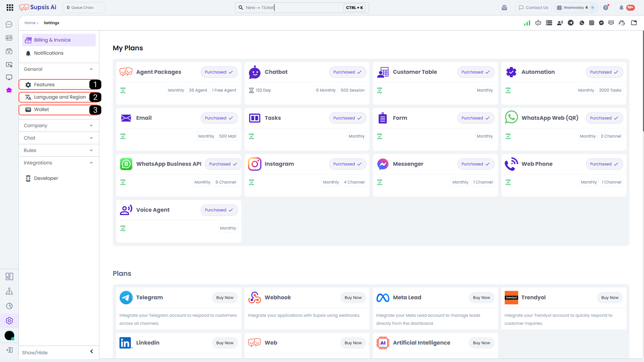Image resolution: width=644 pixels, height=362 pixels.
Task: Select Language and Region settings
Action: (59, 97)
